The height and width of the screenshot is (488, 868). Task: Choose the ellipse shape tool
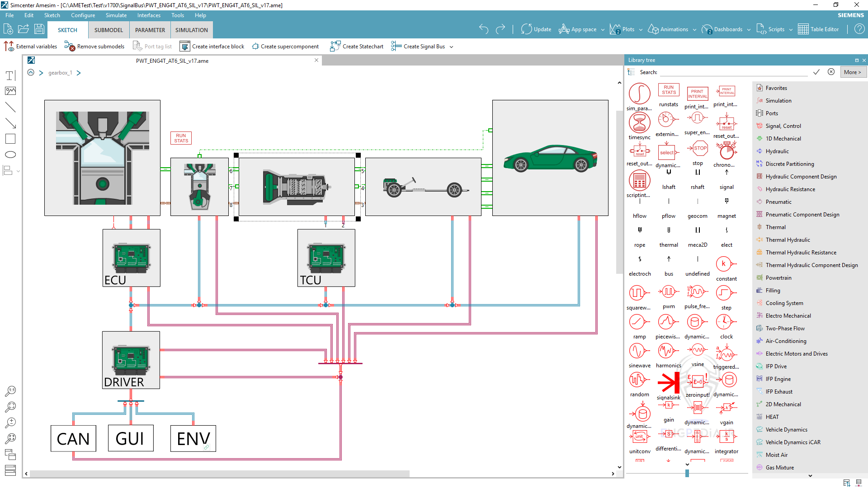point(10,155)
